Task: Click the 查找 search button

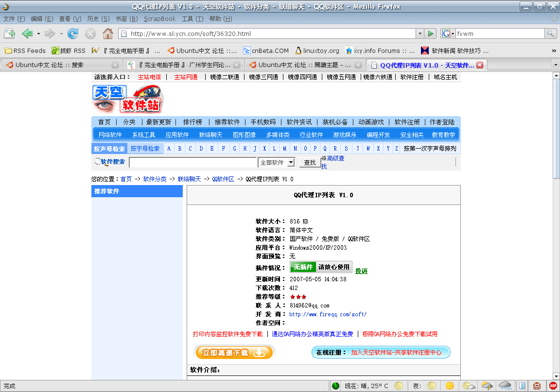Action: [310, 162]
